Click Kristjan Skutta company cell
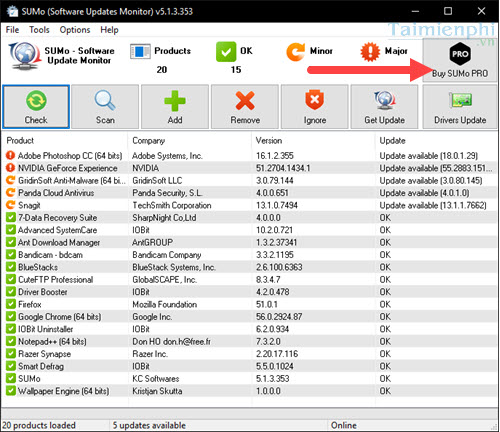The image size is (500, 432). point(157,391)
